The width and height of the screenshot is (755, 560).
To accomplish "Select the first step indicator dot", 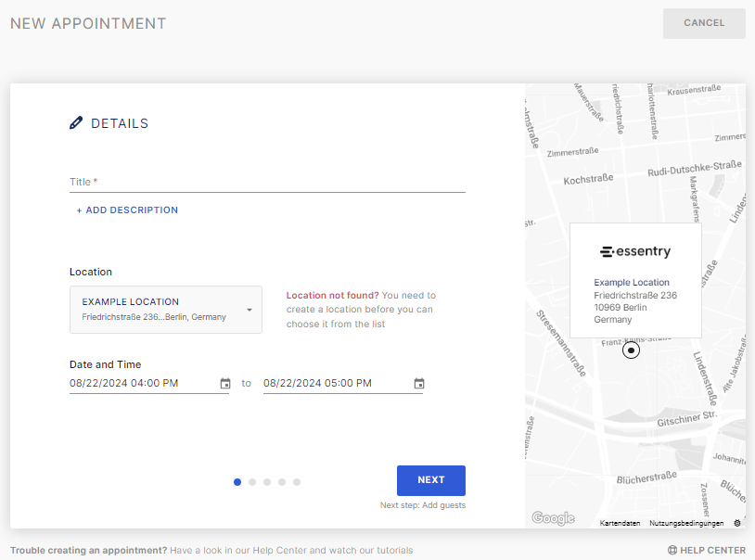I will click(x=237, y=482).
